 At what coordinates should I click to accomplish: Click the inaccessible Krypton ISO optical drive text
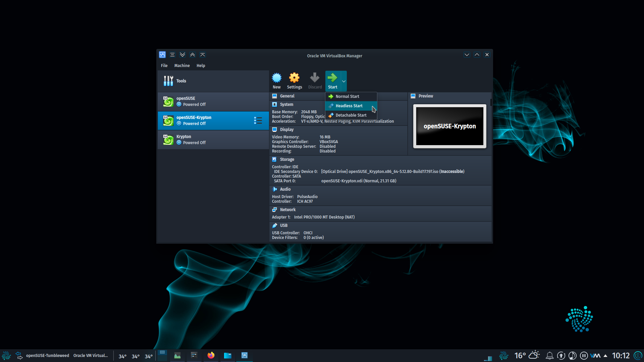pos(393,172)
